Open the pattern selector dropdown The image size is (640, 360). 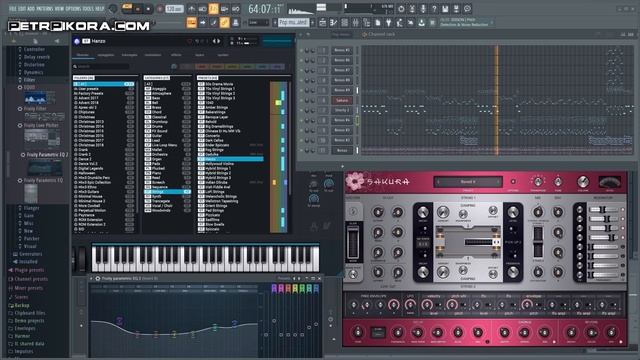coord(294,23)
